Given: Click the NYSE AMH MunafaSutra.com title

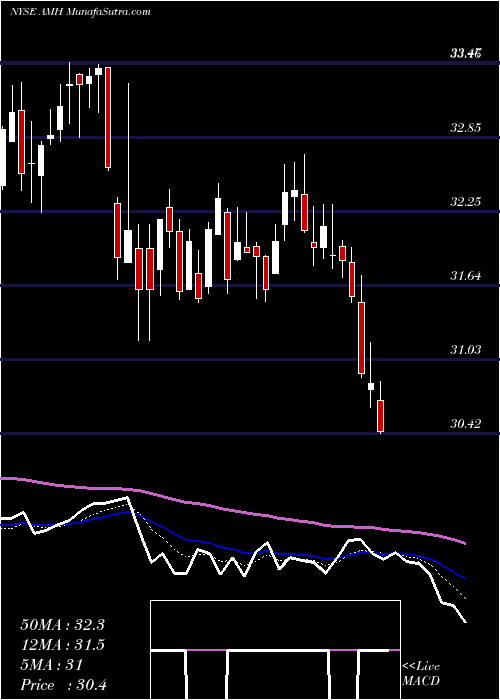Looking at the screenshot, I should click(80, 12).
